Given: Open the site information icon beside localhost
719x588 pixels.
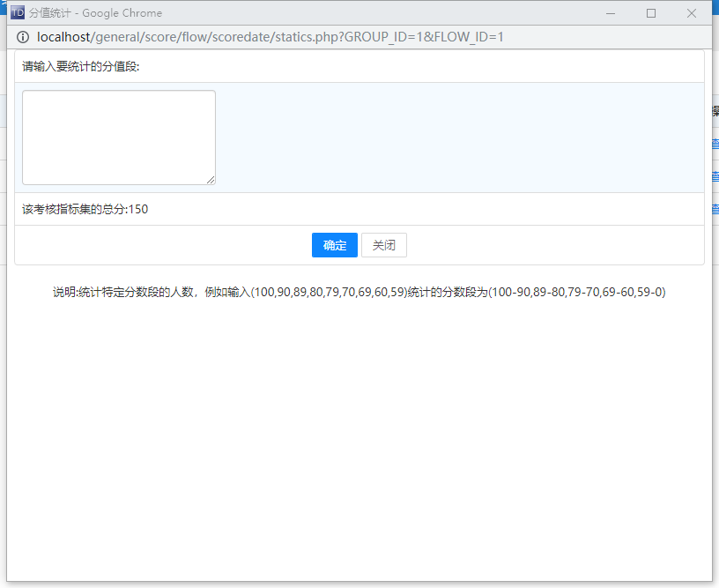Looking at the screenshot, I should (23, 37).
